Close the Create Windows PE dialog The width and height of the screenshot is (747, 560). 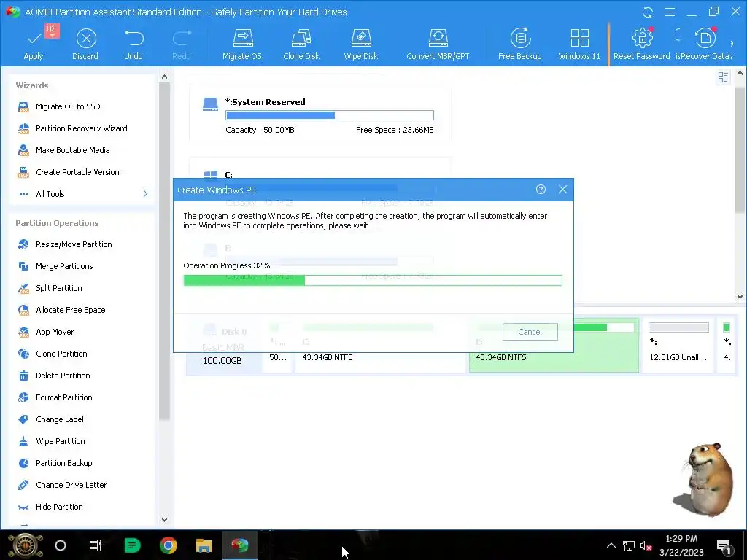coord(562,190)
